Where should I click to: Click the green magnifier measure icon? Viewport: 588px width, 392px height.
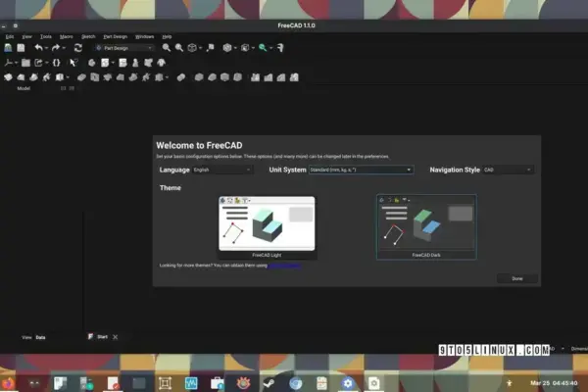click(x=263, y=48)
